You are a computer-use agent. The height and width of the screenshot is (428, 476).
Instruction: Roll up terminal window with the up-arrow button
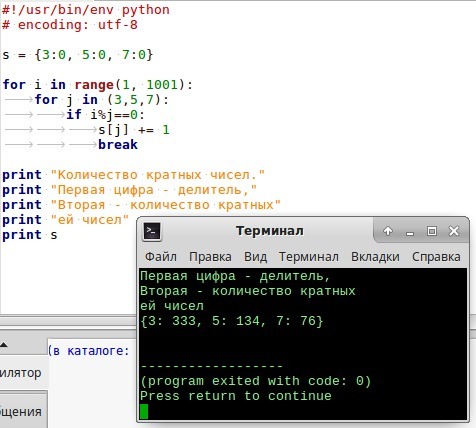coord(388,231)
